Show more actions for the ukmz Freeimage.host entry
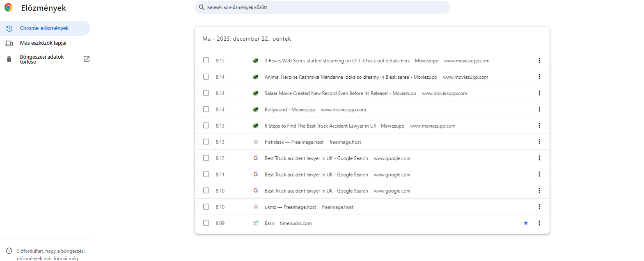This screenshot has width=644, height=261. [539, 207]
